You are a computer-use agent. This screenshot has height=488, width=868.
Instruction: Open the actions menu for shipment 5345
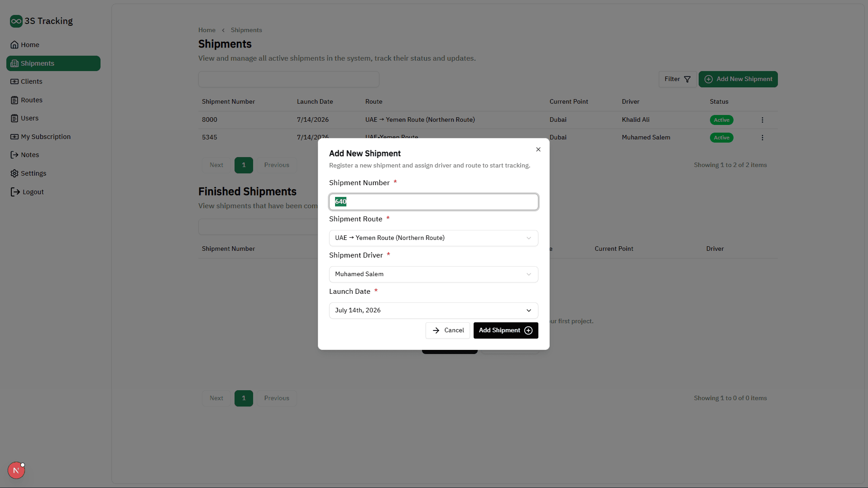(762, 138)
